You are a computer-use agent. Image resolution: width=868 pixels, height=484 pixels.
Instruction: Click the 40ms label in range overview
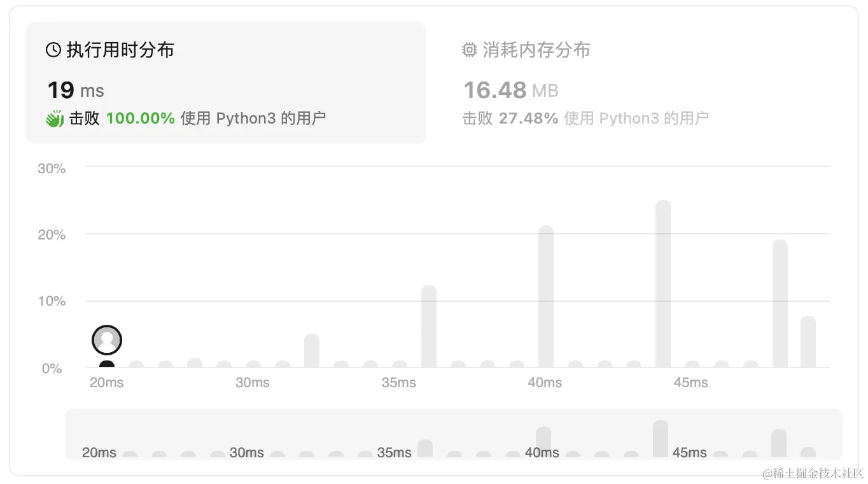point(542,453)
